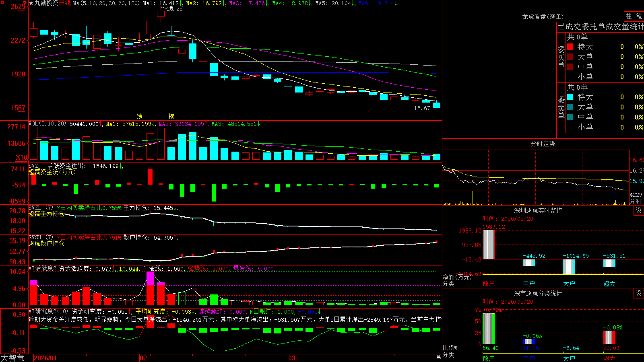The height and width of the screenshot is (362, 644).
Task: Click the -442.92 中户 net amount value
Action: point(534,256)
